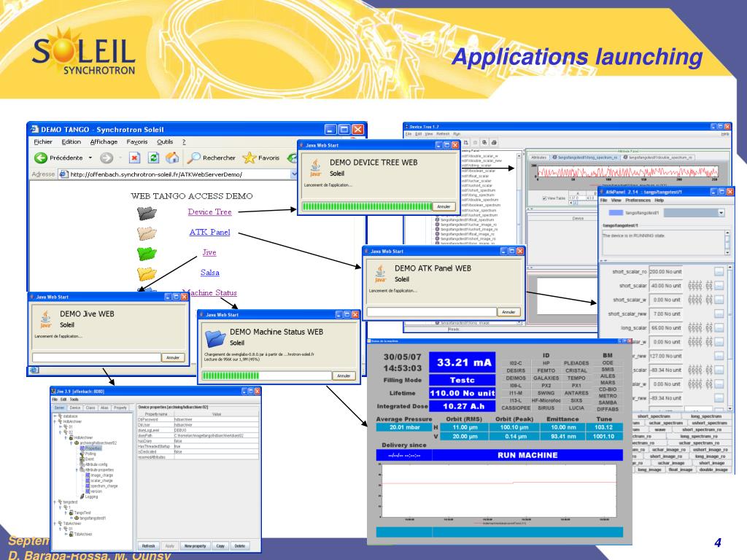Click the Rechercher magnifier search icon
747x560 pixels.
pyautogui.click(x=193, y=157)
